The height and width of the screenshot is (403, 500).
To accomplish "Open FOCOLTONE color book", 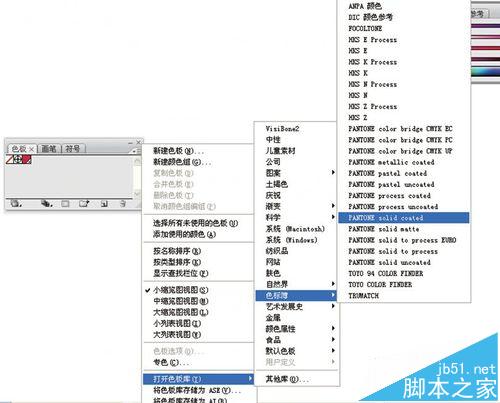I will (365, 29).
